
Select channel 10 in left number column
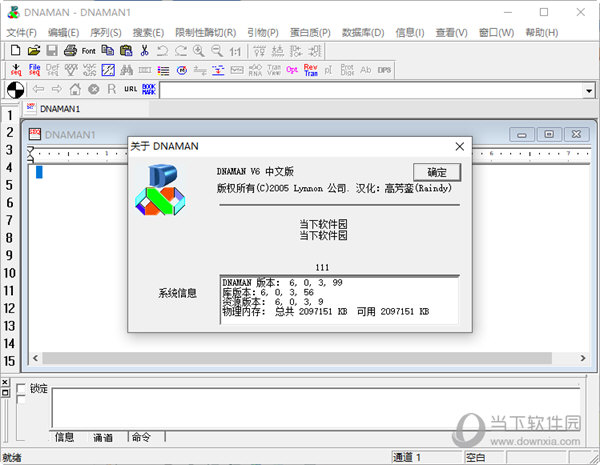click(x=10, y=273)
